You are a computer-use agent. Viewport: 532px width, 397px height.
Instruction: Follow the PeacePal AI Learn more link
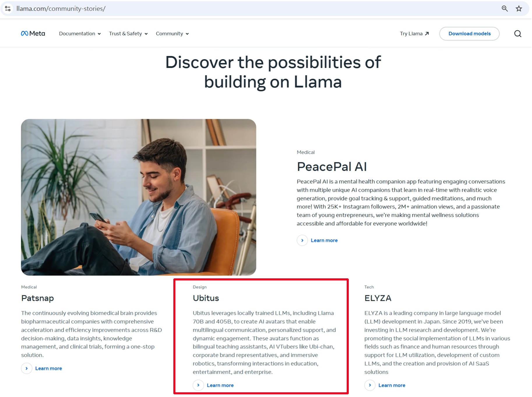pos(324,240)
